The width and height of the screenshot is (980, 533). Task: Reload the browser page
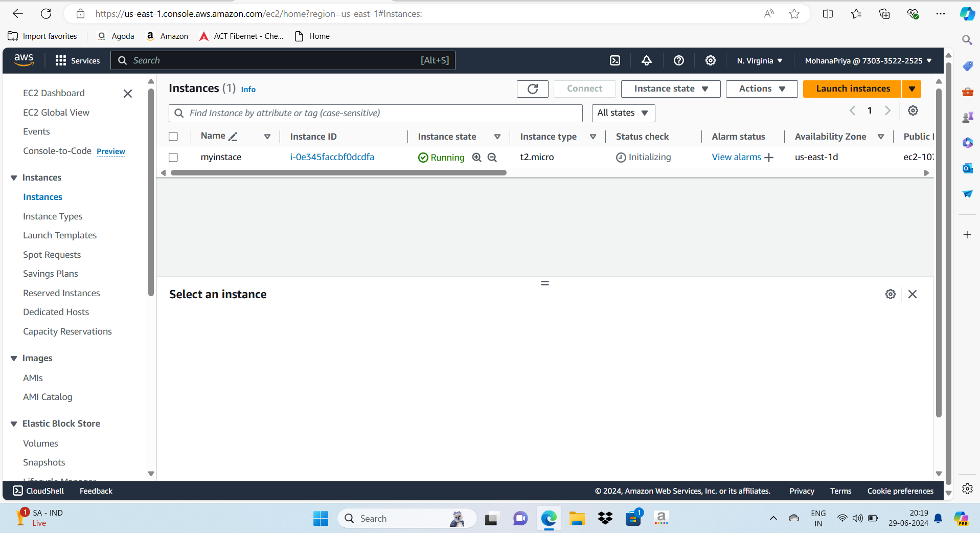tap(46, 14)
